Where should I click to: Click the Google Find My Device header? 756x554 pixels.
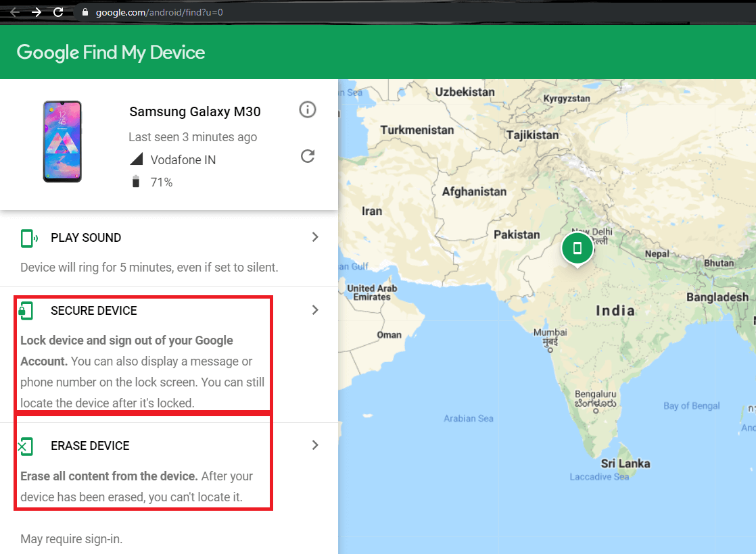coord(110,52)
